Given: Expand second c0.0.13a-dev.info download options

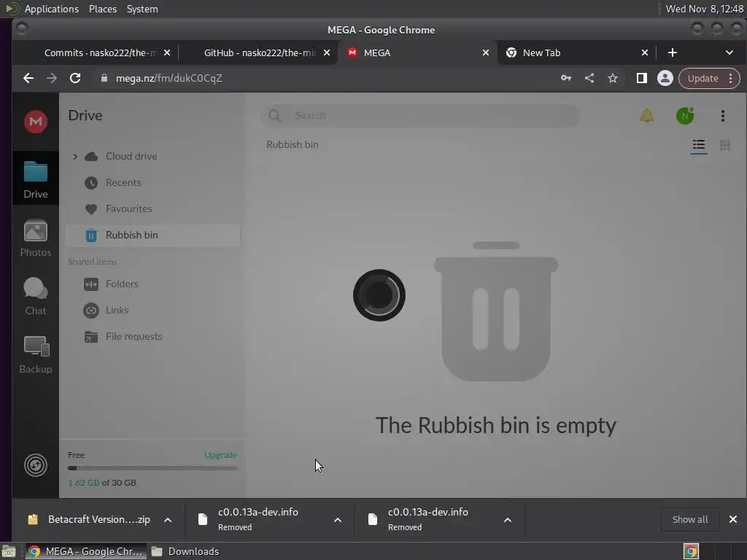Looking at the screenshot, I should (508, 520).
